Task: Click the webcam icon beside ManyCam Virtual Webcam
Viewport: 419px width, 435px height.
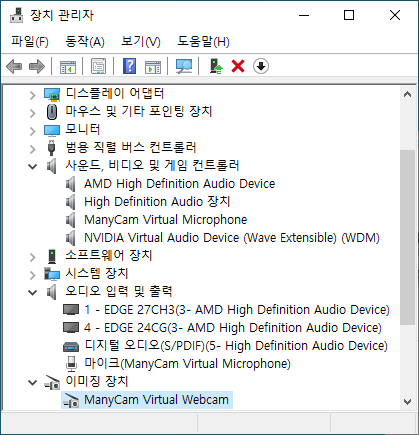Action: [x=71, y=400]
